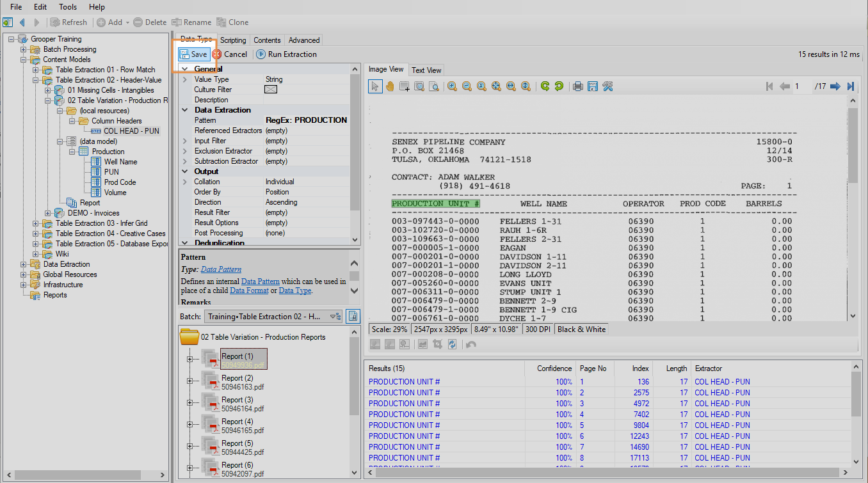Select the hand pan tool
Image resolution: width=868 pixels, height=483 pixels.
click(389, 86)
